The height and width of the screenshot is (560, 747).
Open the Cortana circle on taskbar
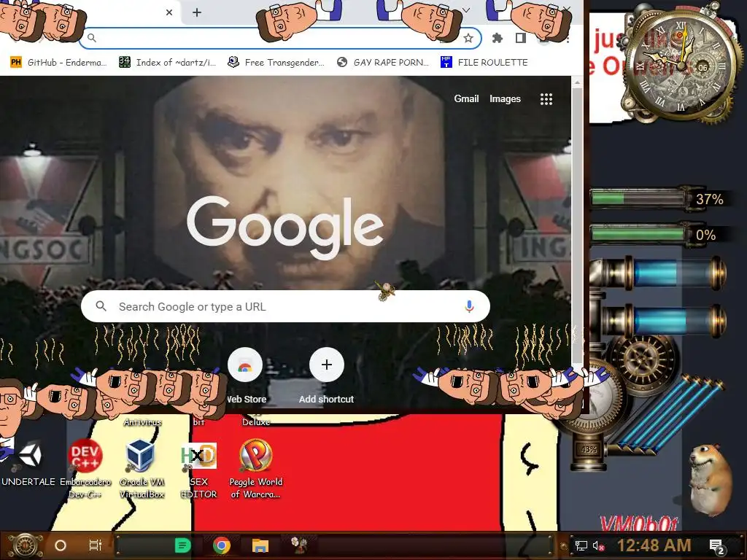(x=61, y=545)
